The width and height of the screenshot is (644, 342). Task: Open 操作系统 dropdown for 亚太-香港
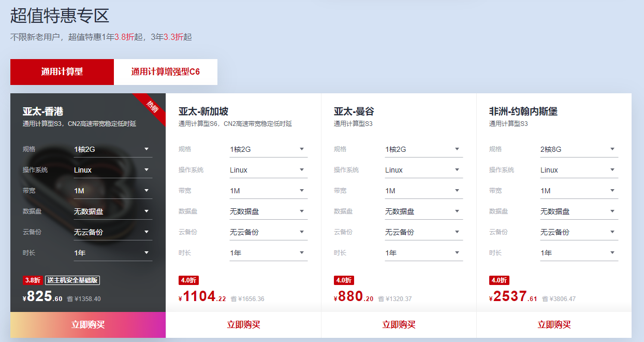(x=113, y=170)
